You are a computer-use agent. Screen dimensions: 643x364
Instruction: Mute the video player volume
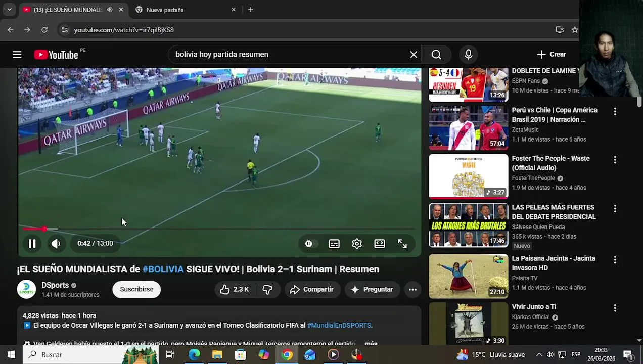coord(56,244)
